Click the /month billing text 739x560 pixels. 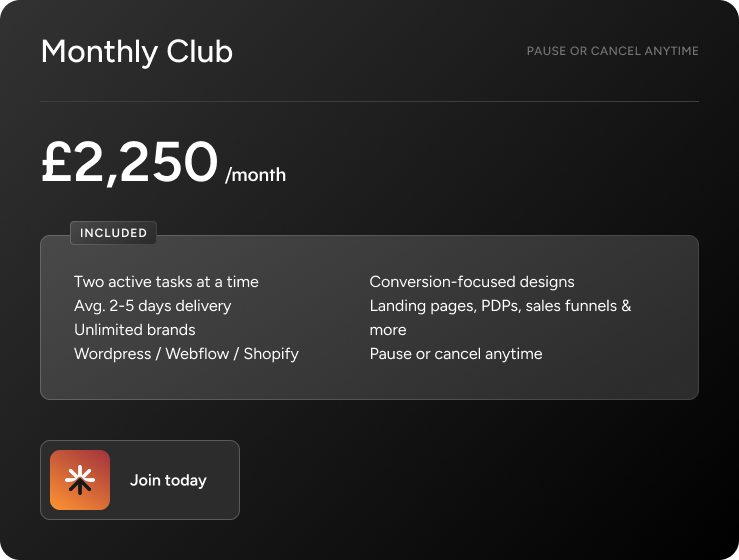point(255,175)
